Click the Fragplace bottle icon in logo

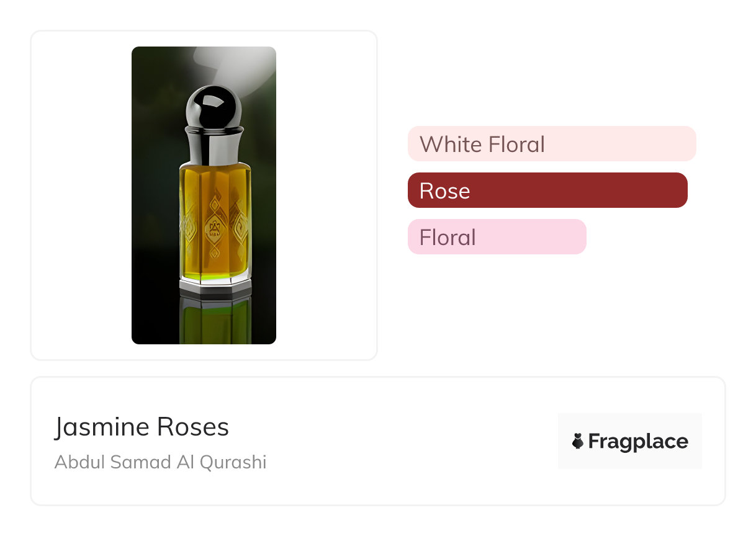[578, 442]
